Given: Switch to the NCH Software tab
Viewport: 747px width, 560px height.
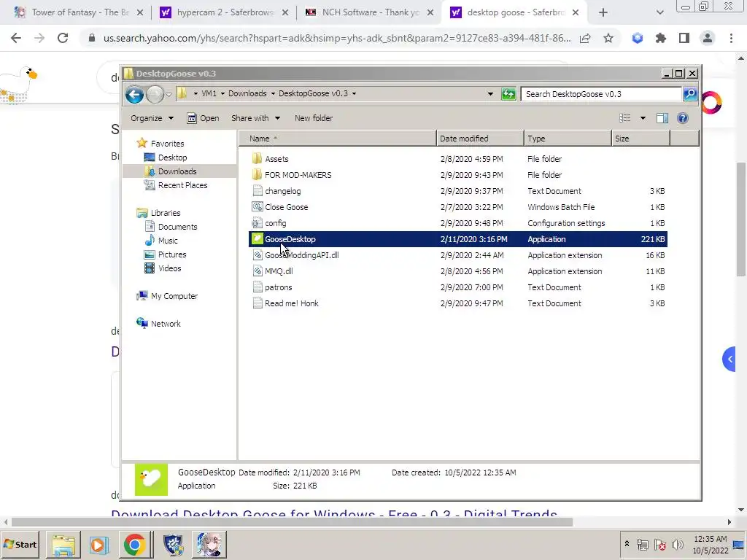Looking at the screenshot, I should [x=369, y=12].
